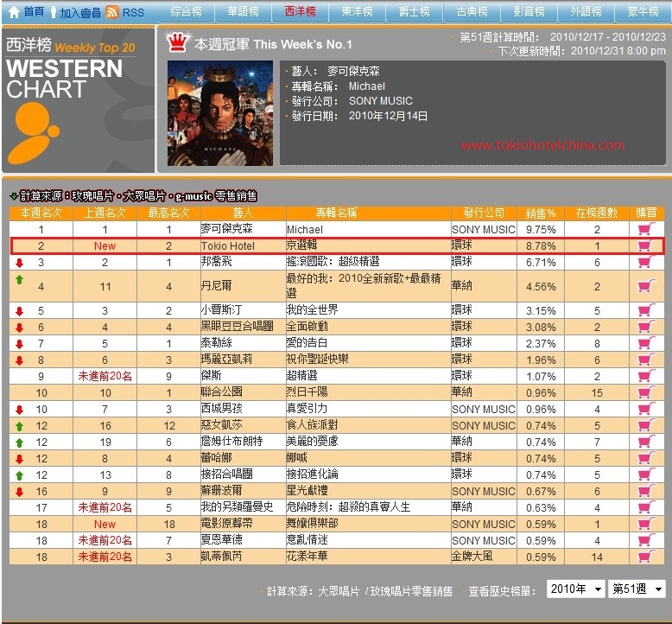Click the cart icon for the 凱蒂佩芮 row
Viewport: 672px width, 624px height.
click(646, 557)
